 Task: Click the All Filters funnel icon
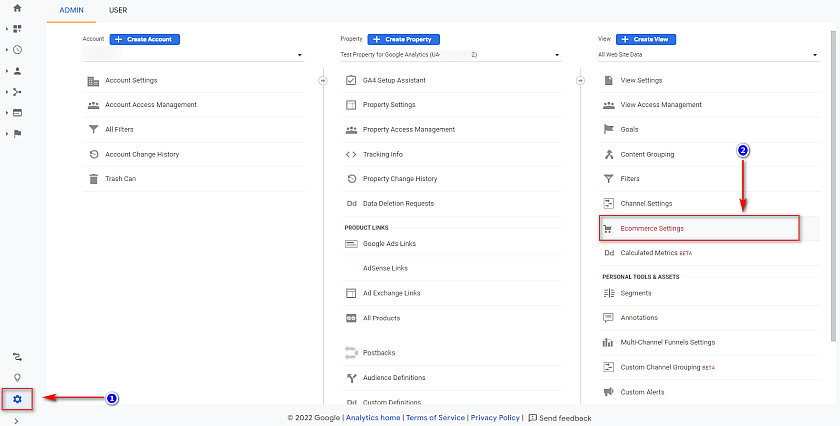tap(93, 130)
